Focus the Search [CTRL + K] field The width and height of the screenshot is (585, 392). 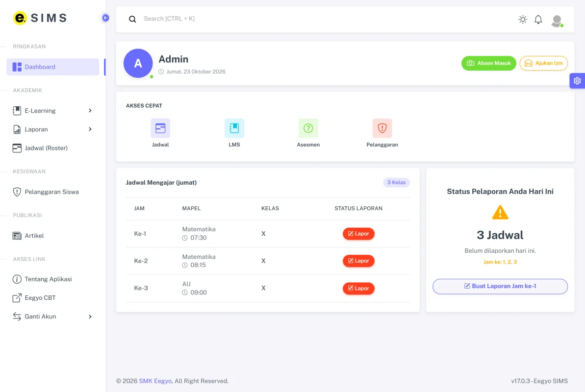point(321,19)
